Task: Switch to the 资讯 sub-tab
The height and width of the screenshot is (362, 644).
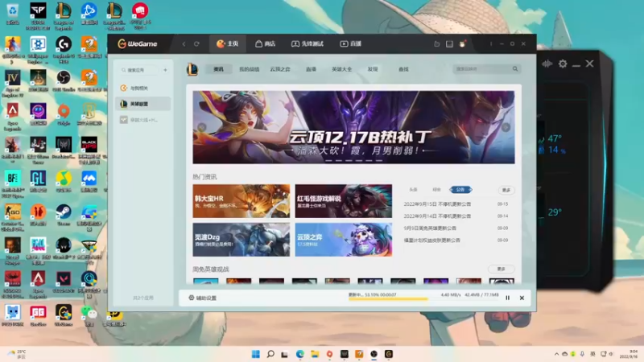Action: [218, 69]
